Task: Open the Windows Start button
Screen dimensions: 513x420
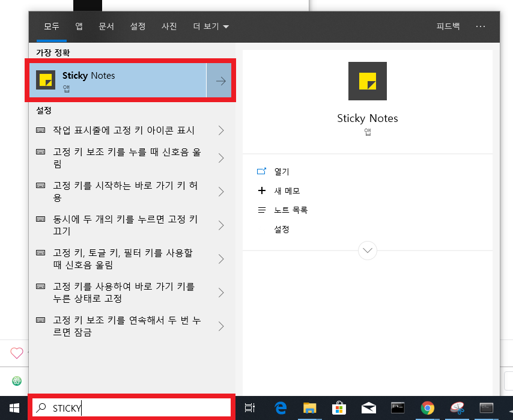Action: pos(14,408)
